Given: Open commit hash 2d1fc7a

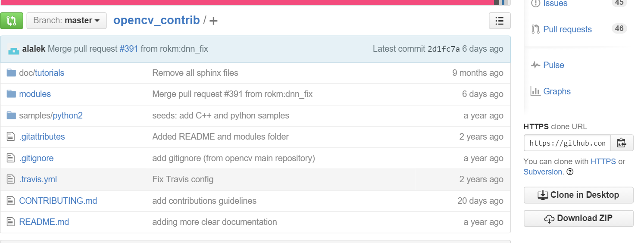Looking at the screenshot, I should point(444,49).
